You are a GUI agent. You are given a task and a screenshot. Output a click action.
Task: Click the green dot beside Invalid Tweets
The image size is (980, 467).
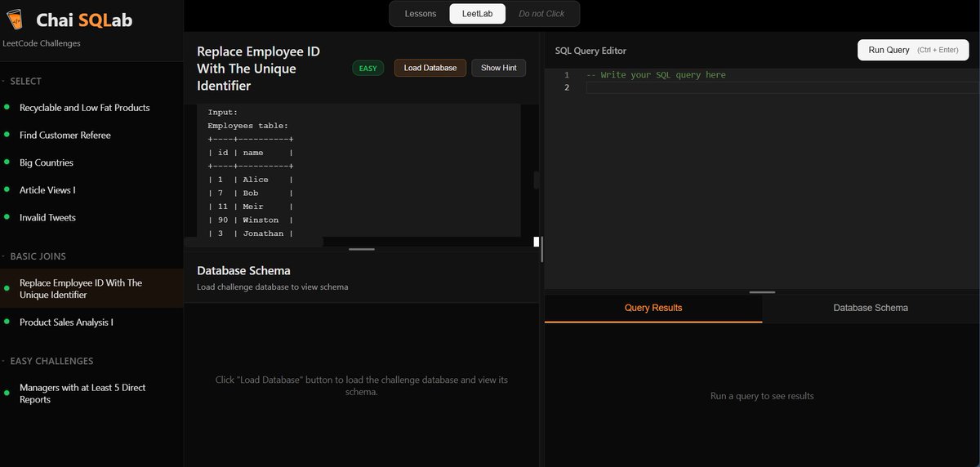(7, 217)
